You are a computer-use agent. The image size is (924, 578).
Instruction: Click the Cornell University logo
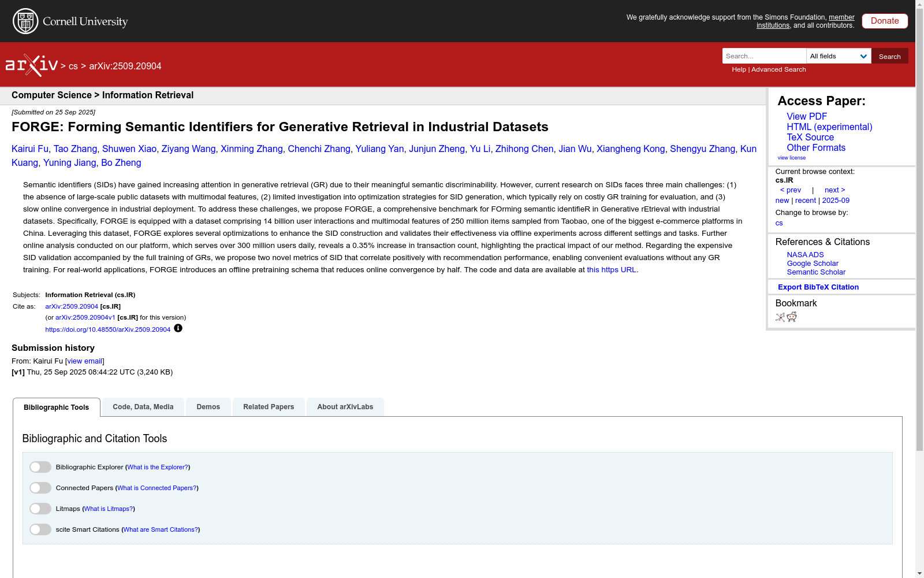[70, 21]
